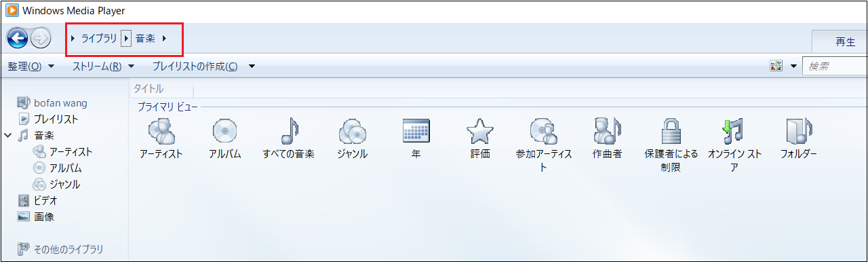Open the 評価 star icon
The image size is (868, 262).
pyautogui.click(x=479, y=130)
